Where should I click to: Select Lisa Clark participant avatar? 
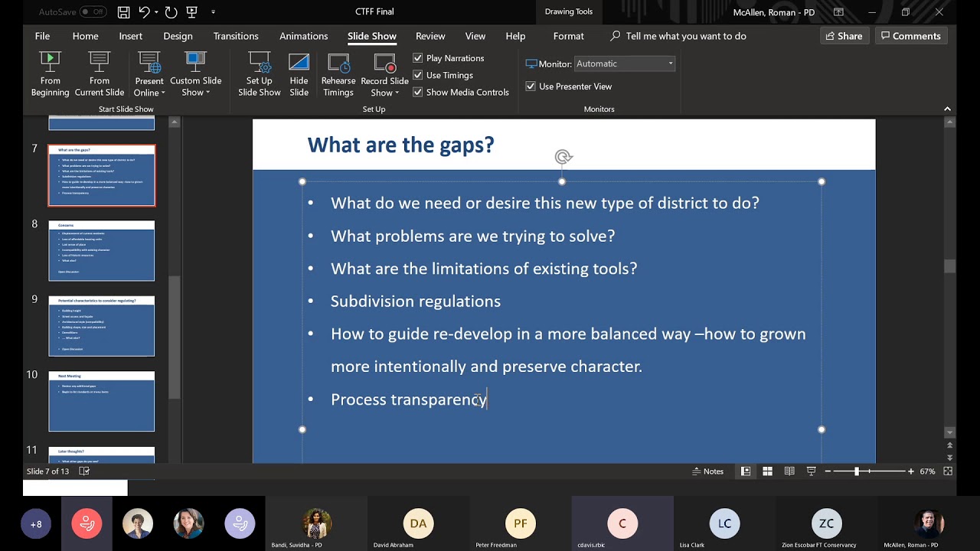tap(724, 523)
